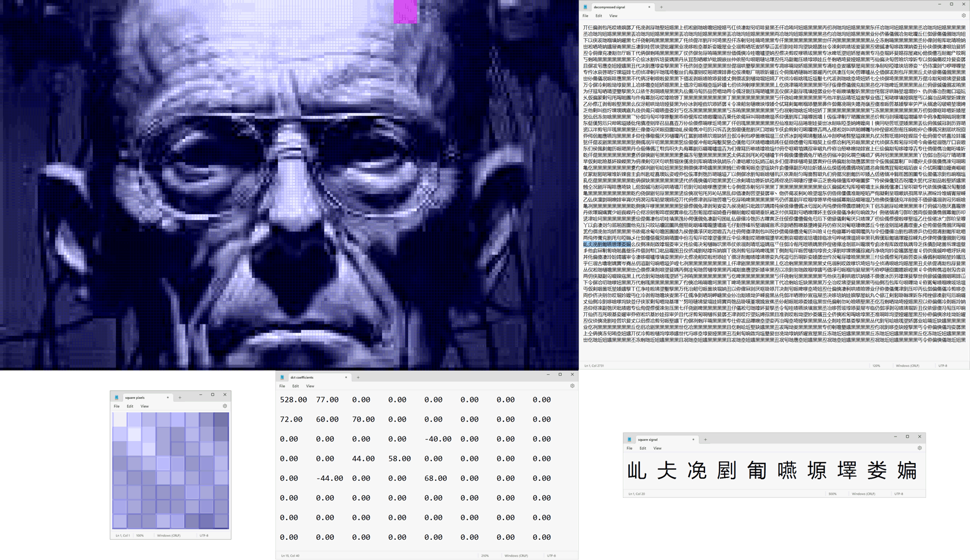Open settings gear in square pixels window
This screenshot has height=560, width=970.
[225, 406]
